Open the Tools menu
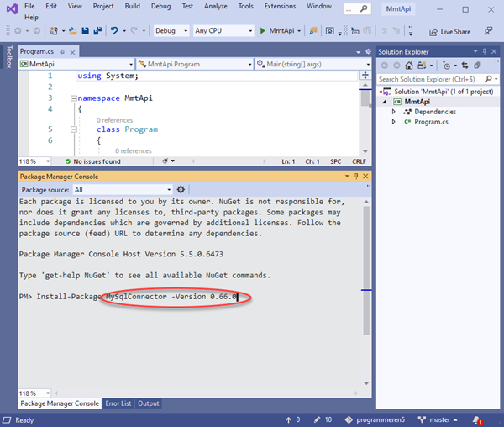 point(245,6)
